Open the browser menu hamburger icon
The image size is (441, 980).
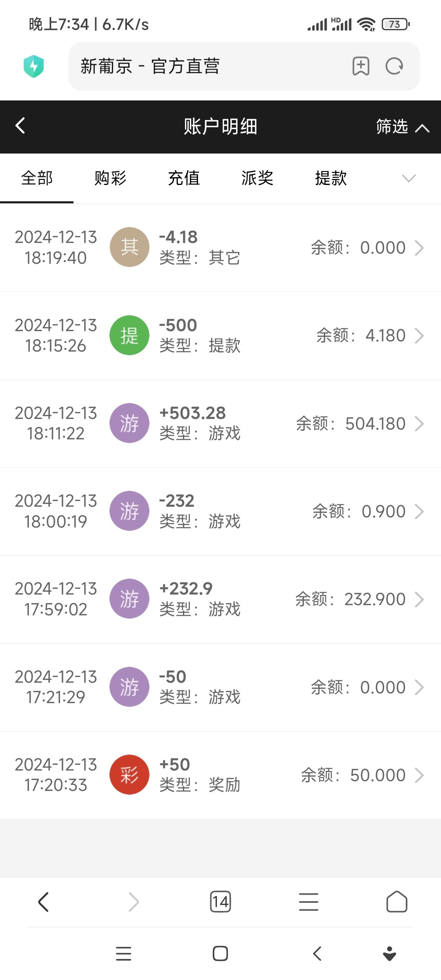pos(308,902)
